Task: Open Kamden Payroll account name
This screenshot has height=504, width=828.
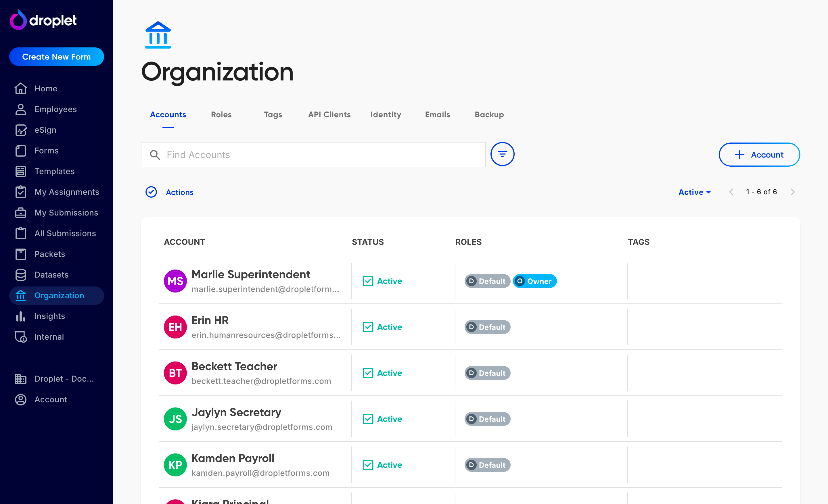Action: 233,458
